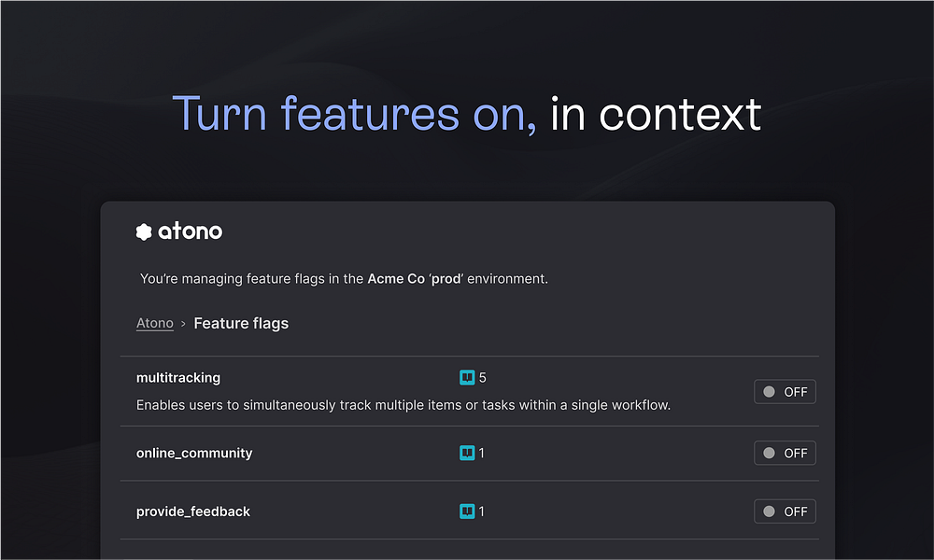This screenshot has width=934, height=560.
Task: Switch the provide_feedback toggle on
Action: click(x=785, y=511)
